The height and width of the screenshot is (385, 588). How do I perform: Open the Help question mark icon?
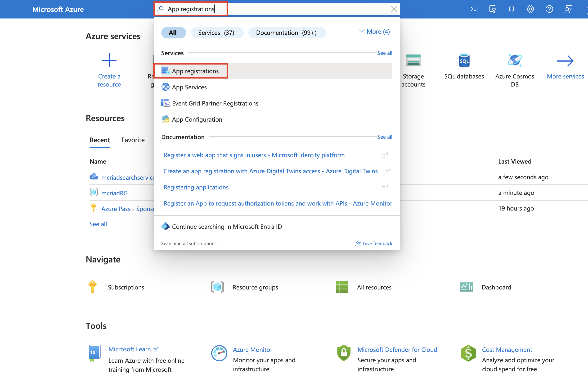[x=549, y=9]
